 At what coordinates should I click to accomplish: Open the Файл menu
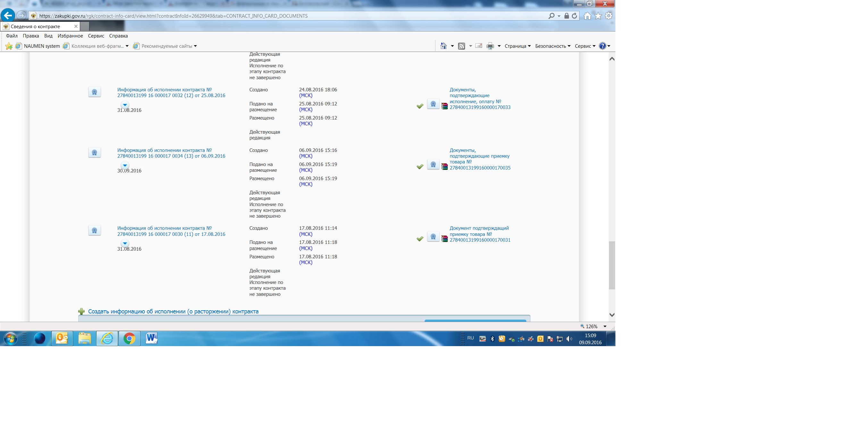click(12, 36)
